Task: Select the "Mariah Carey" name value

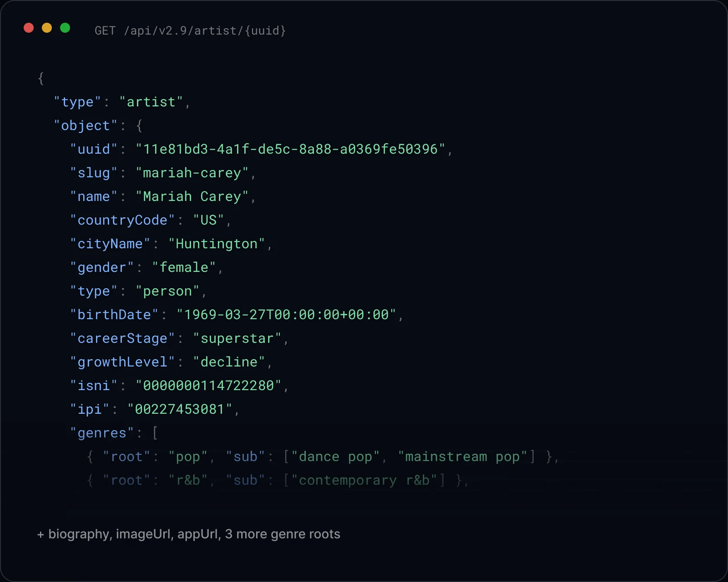Action: (192, 196)
